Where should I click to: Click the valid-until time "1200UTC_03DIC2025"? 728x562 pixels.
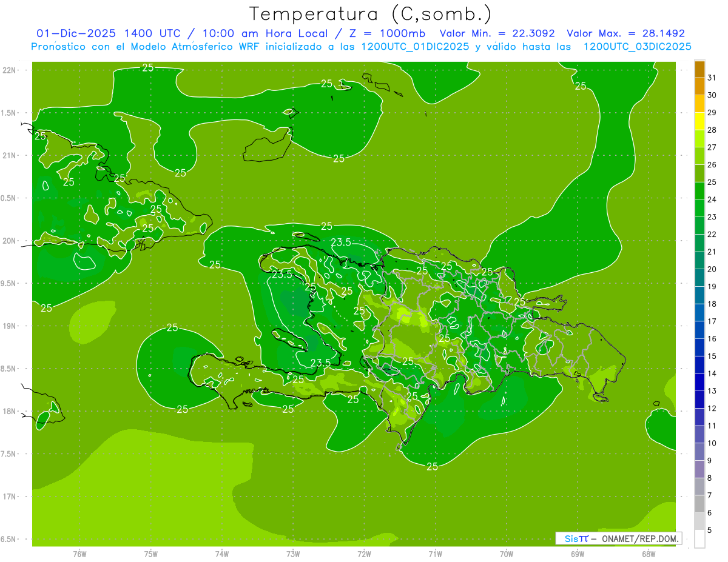(637, 47)
